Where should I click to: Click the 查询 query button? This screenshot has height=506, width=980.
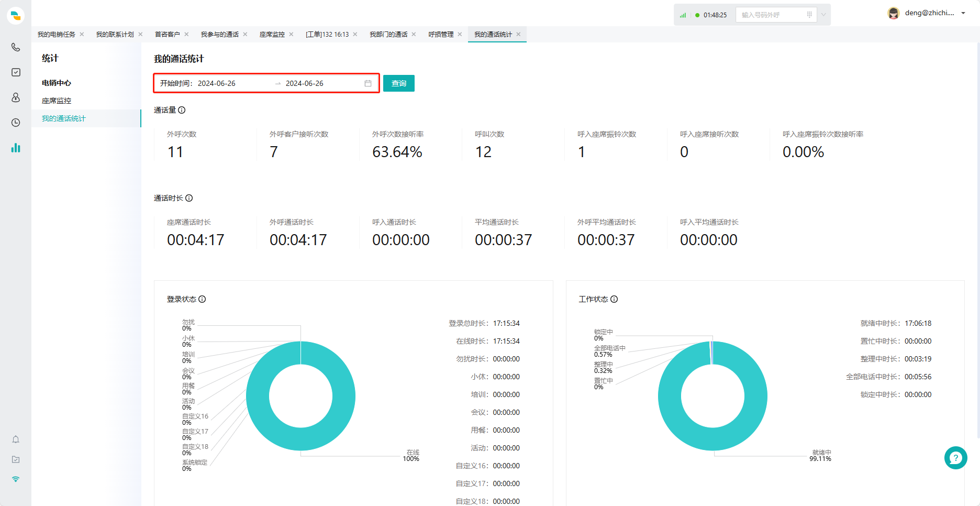coord(399,83)
